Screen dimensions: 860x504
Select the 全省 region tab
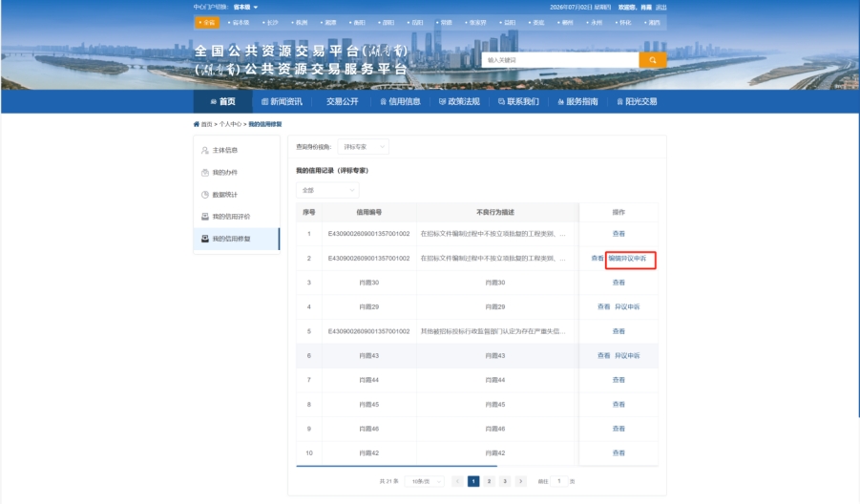(207, 23)
